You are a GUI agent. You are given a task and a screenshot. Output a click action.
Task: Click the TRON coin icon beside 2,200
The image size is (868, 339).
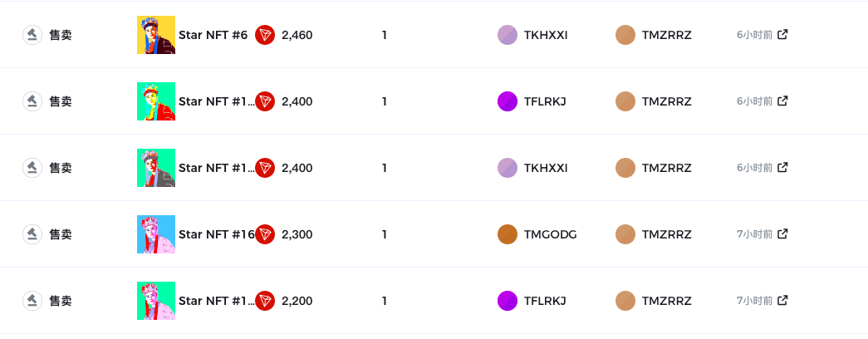click(x=265, y=301)
